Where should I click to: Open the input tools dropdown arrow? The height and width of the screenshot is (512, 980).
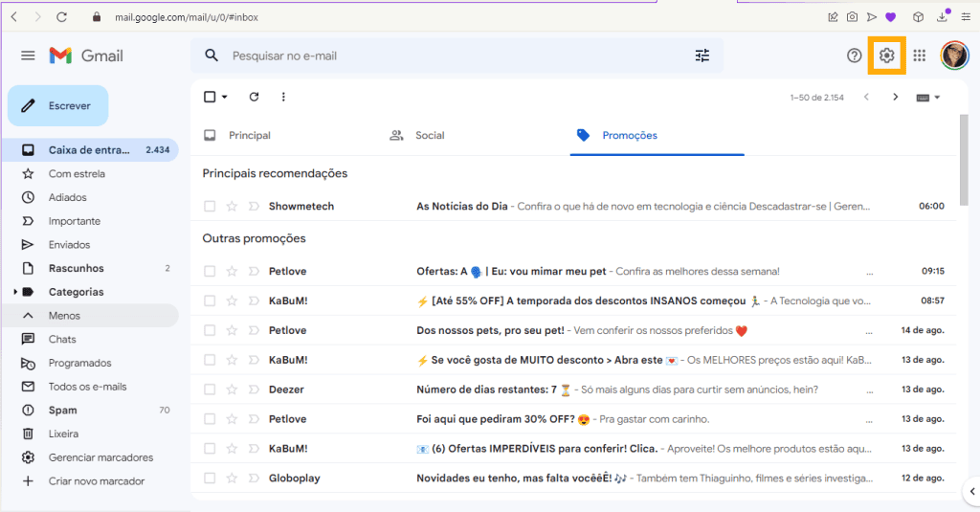937,98
